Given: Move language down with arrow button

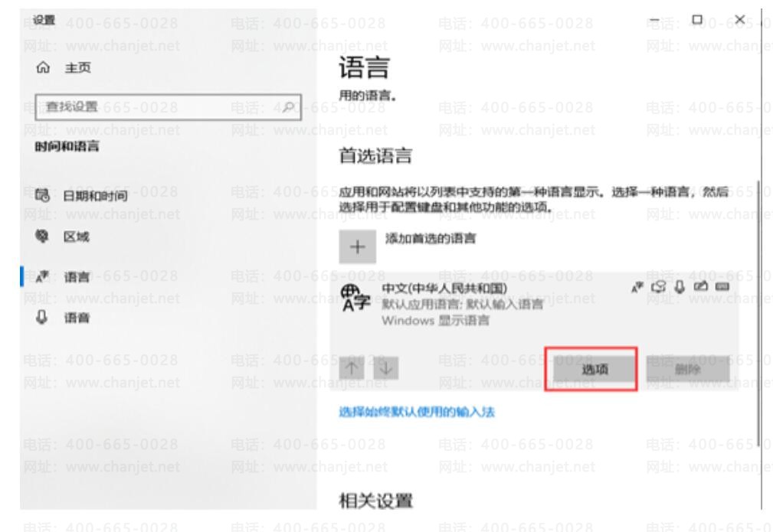Looking at the screenshot, I should (386, 368).
